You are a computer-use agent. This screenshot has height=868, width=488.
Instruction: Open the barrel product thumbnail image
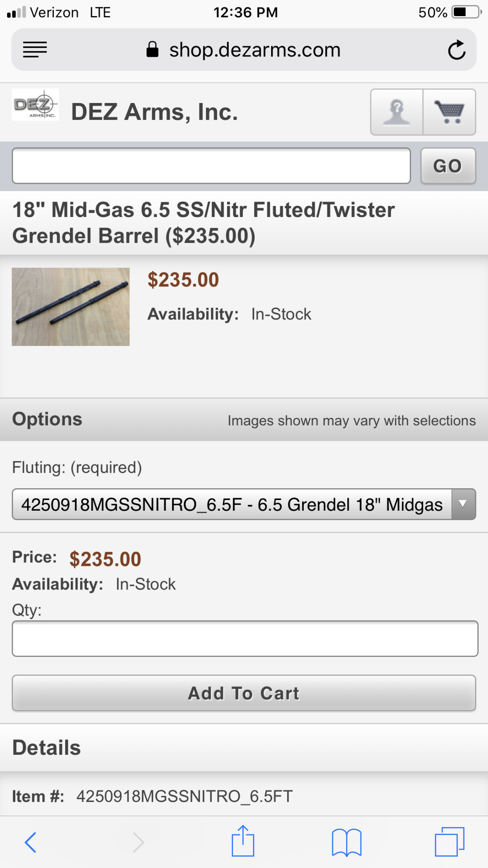point(71,307)
